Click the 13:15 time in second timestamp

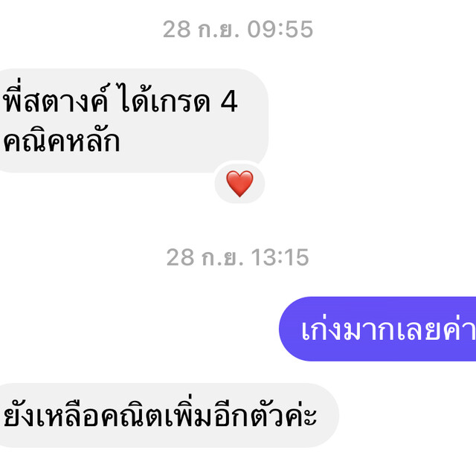click(x=280, y=257)
